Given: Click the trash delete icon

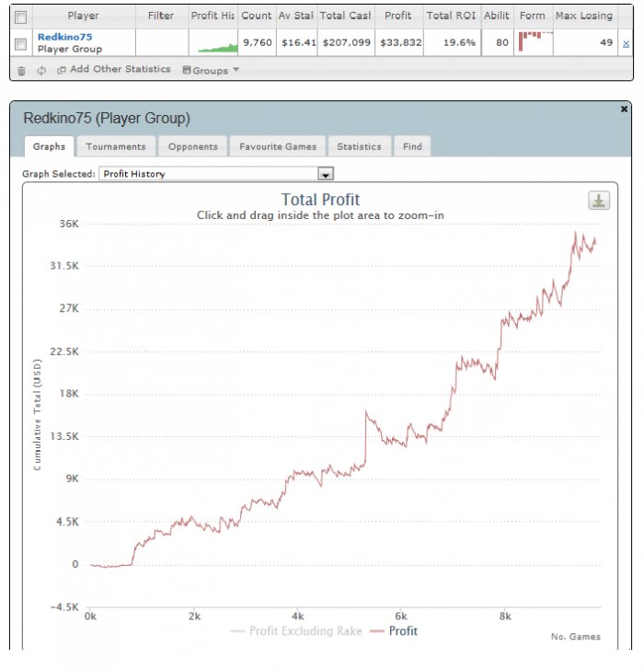Looking at the screenshot, I should pos(21,71).
